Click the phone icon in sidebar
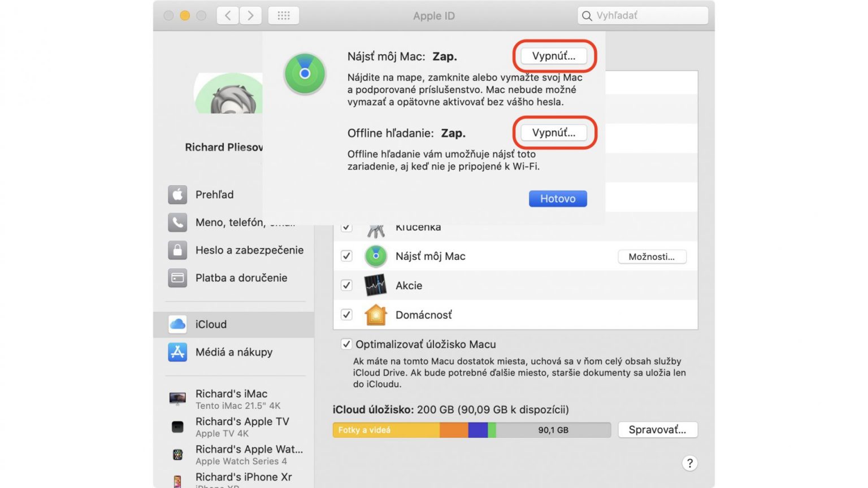Image resolution: width=868 pixels, height=488 pixels. [x=177, y=223]
